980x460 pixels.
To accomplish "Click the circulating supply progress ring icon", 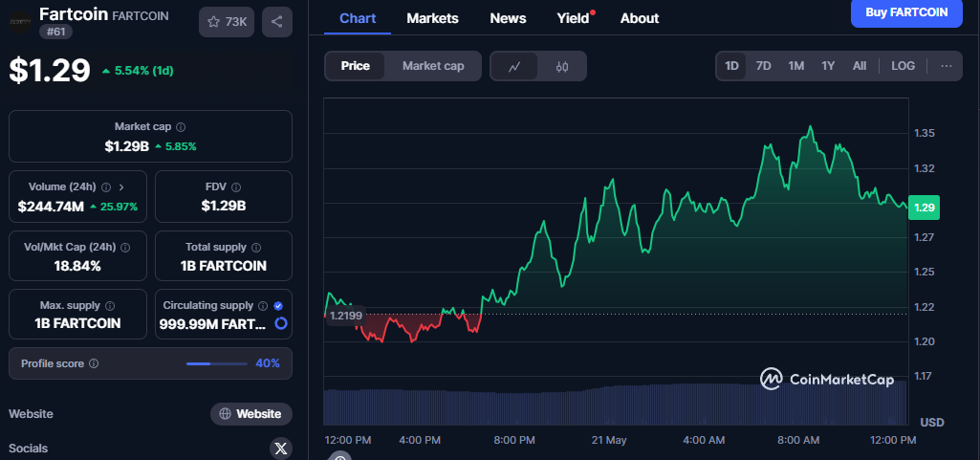I will (281, 323).
